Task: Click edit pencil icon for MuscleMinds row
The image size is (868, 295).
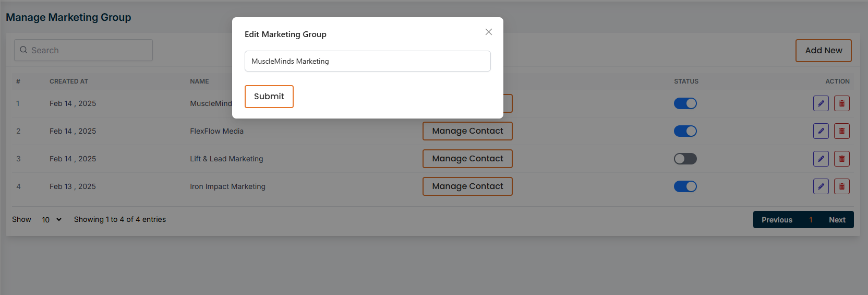Action: [x=821, y=103]
